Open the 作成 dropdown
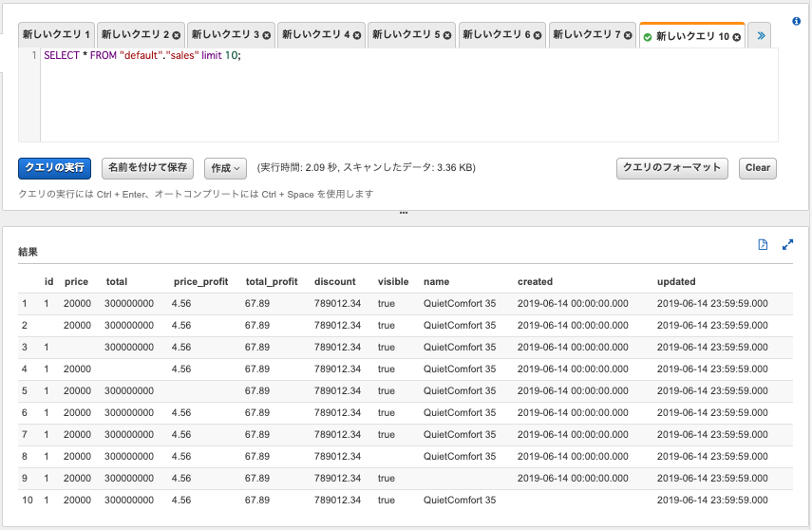812x530 pixels. [x=225, y=168]
